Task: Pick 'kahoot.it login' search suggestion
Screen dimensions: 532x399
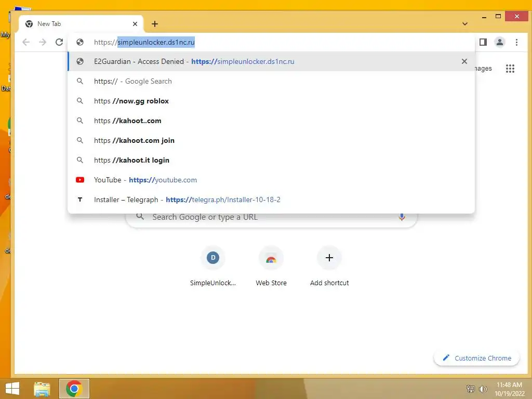Action: [271, 160]
